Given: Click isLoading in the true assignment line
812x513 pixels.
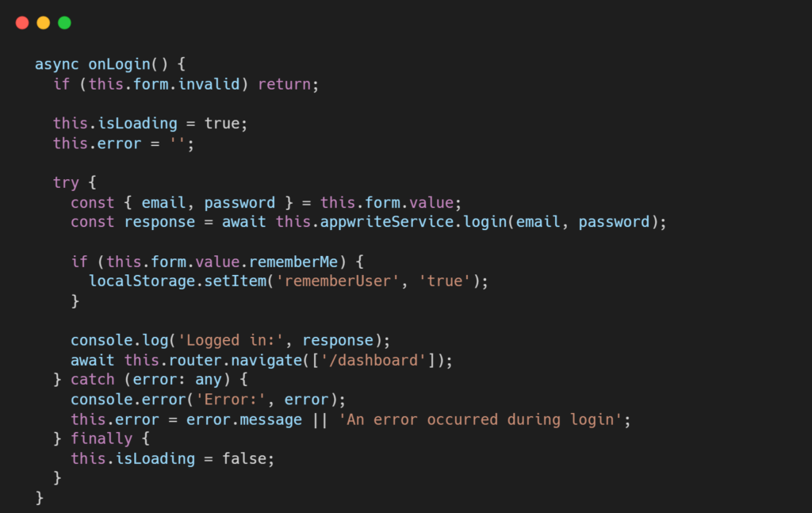Looking at the screenshot, I should point(137,124).
